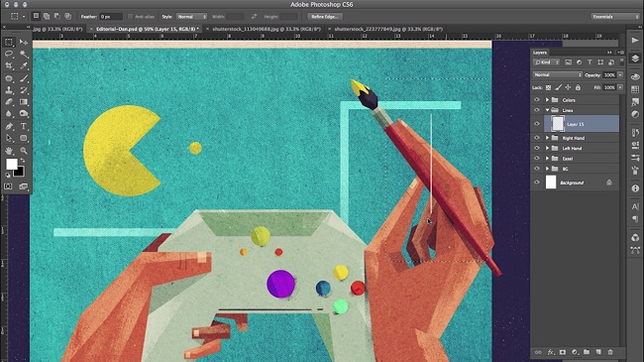Lock image pixels with brush icon

tap(558, 87)
